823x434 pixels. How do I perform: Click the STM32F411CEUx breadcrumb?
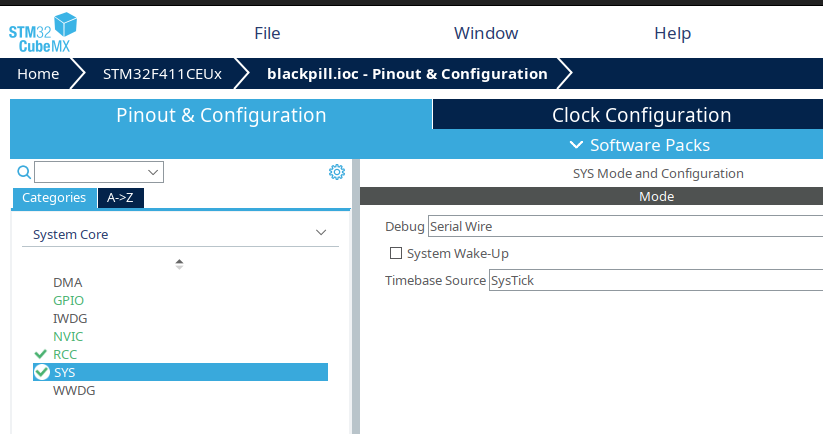162,74
